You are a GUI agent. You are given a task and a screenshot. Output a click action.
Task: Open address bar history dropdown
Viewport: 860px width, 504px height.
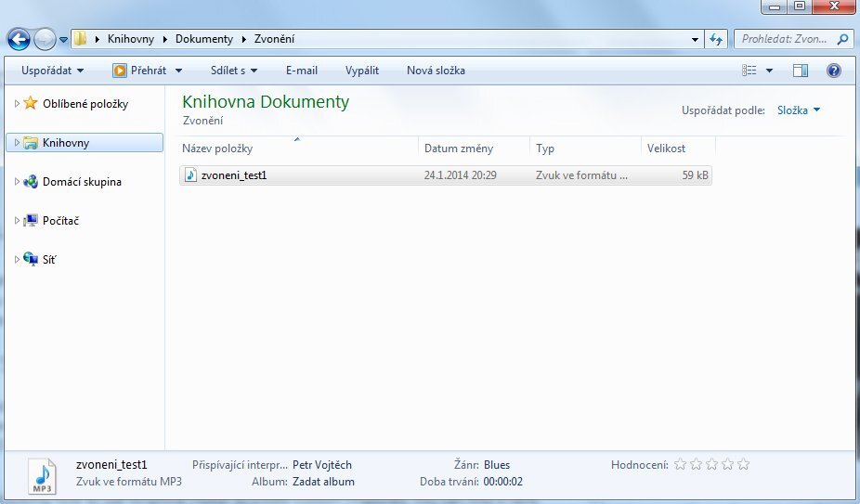(695, 40)
